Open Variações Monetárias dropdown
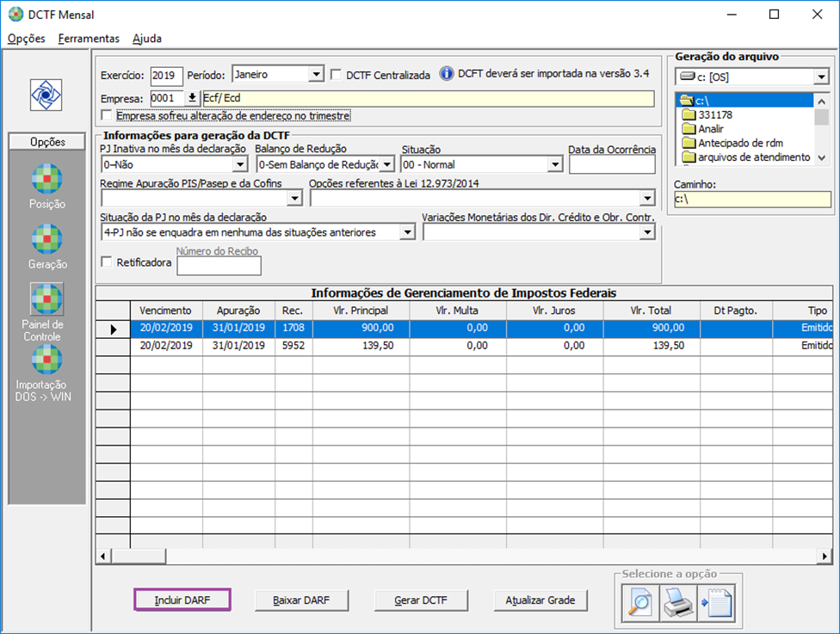This screenshot has width=840, height=634. click(x=647, y=232)
